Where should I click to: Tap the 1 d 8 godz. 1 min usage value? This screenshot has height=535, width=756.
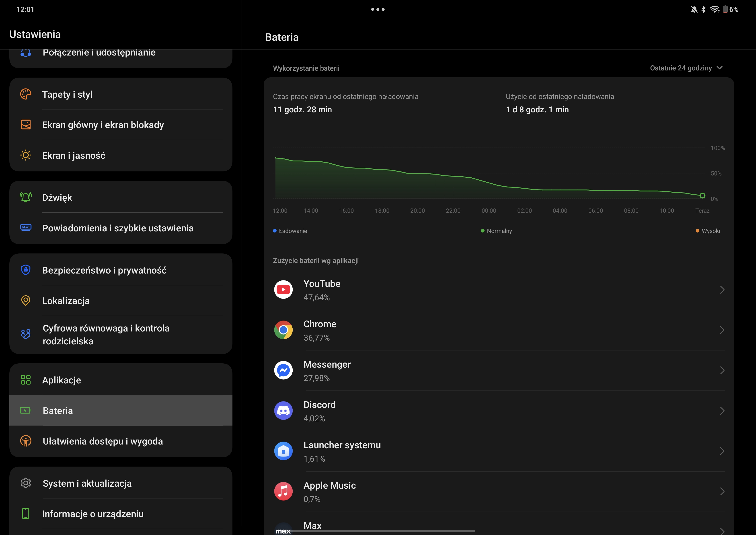point(537,109)
